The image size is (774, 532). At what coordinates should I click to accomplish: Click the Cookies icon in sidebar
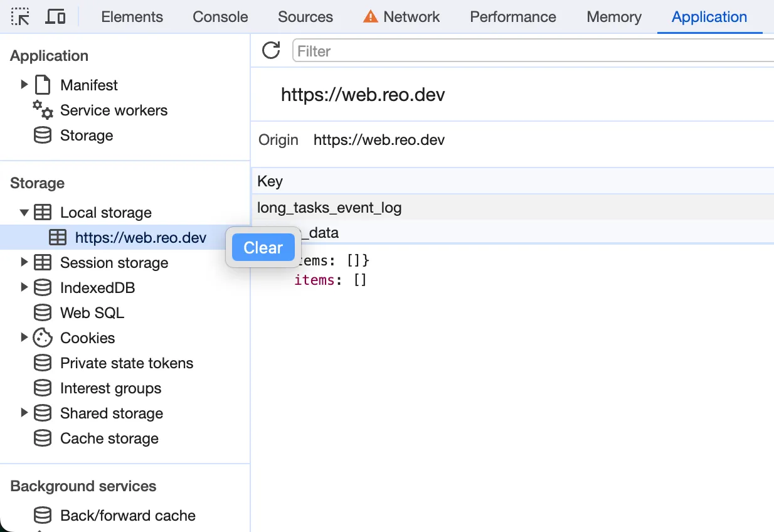43,338
